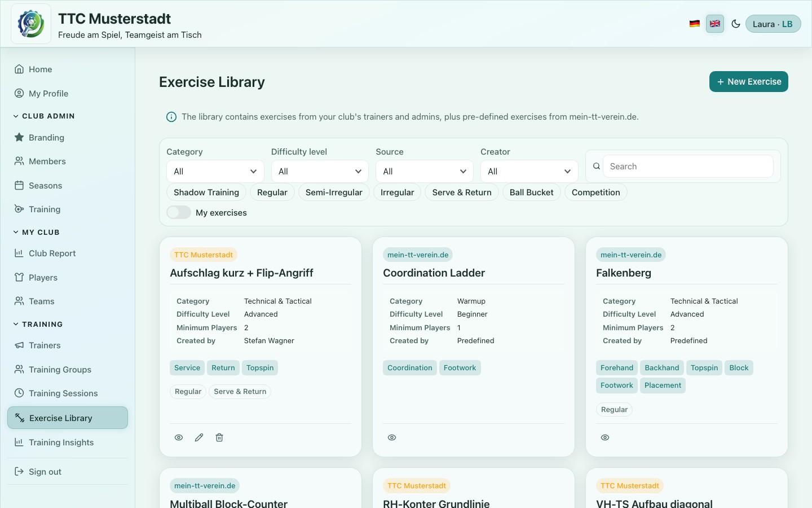Click the Stefan Wagner creator name
812x508 pixels.
coord(269,340)
